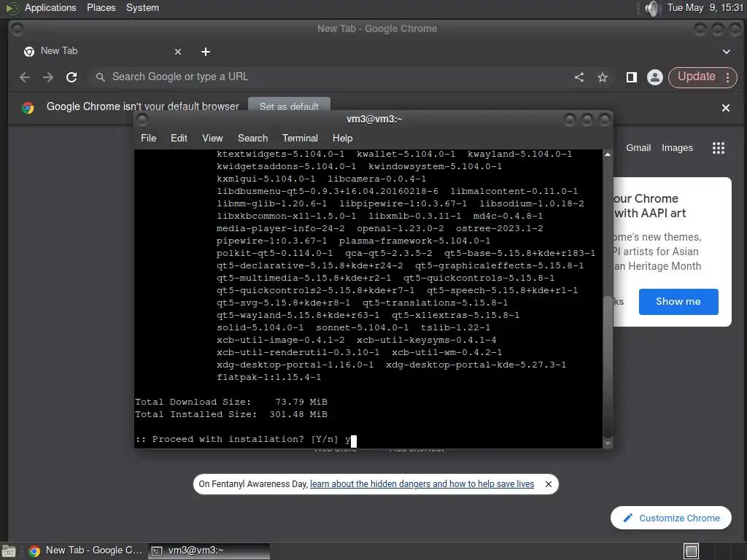
Task: Open Fentanyl Awareness Day link
Action: click(x=422, y=484)
